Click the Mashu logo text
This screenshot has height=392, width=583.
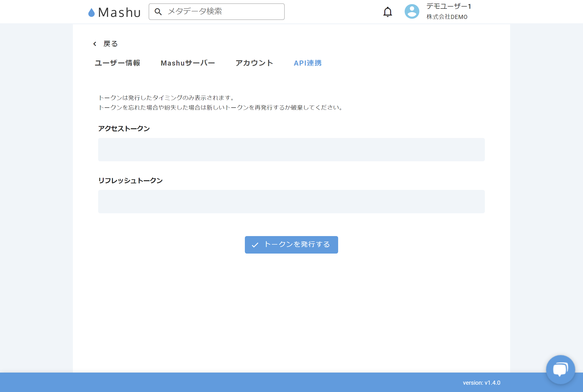click(x=119, y=12)
